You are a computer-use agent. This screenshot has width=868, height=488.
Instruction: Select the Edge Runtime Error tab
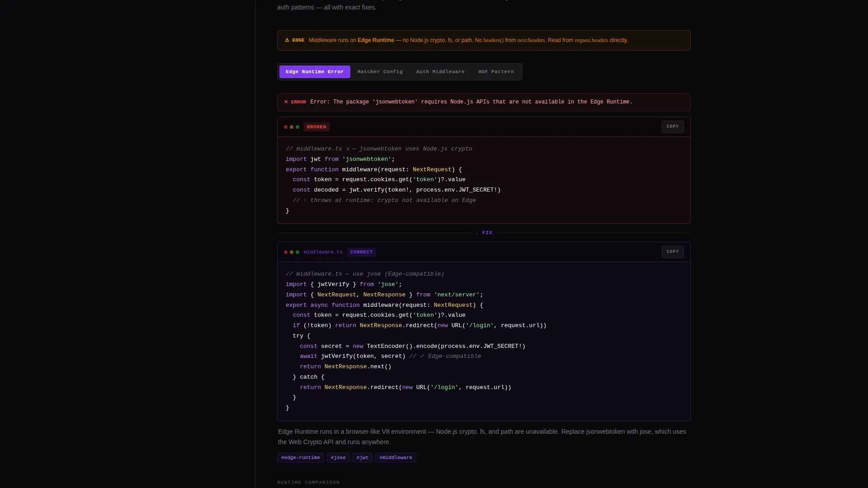coord(315,72)
